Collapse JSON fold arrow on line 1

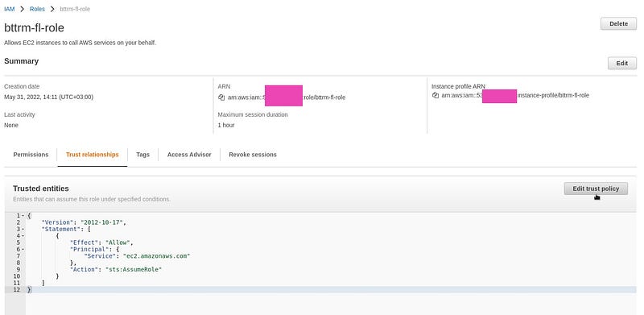[x=23, y=216]
